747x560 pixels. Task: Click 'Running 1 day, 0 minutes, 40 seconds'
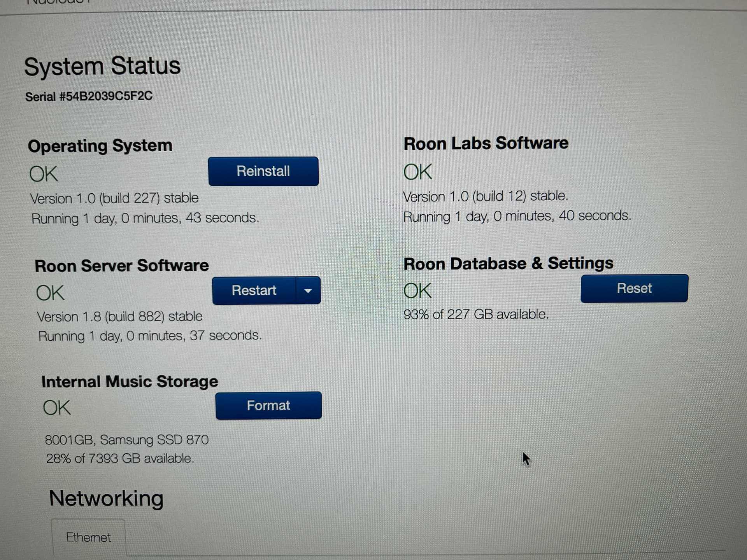[x=517, y=216]
